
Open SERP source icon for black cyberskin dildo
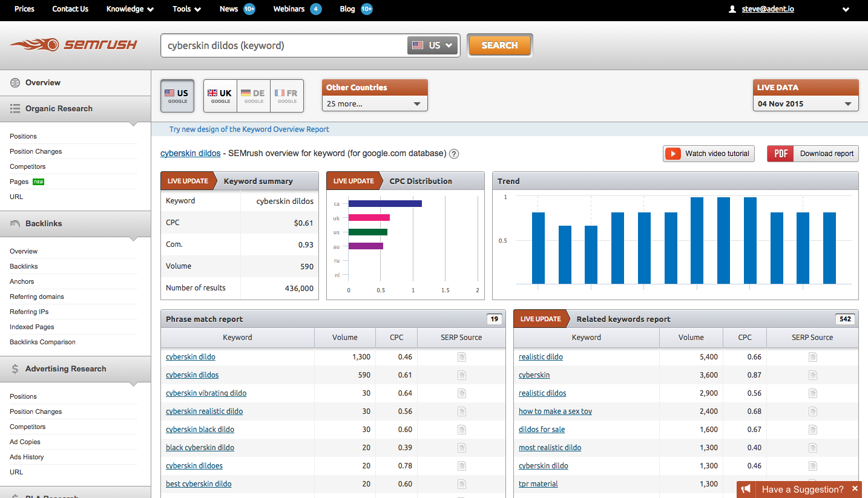(x=462, y=448)
